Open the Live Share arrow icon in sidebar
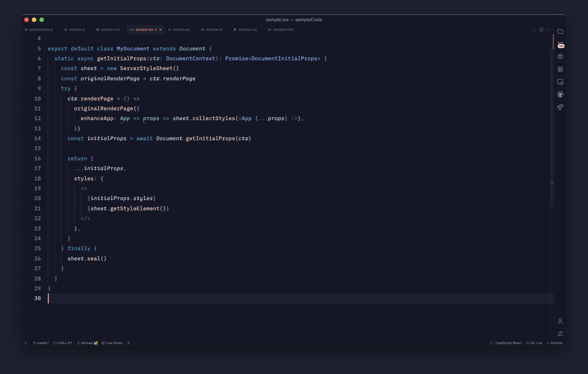588x374 pixels. (560, 107)
